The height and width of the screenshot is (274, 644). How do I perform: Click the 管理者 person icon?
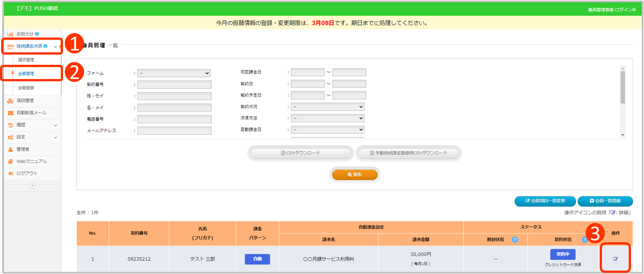point(10,149)
